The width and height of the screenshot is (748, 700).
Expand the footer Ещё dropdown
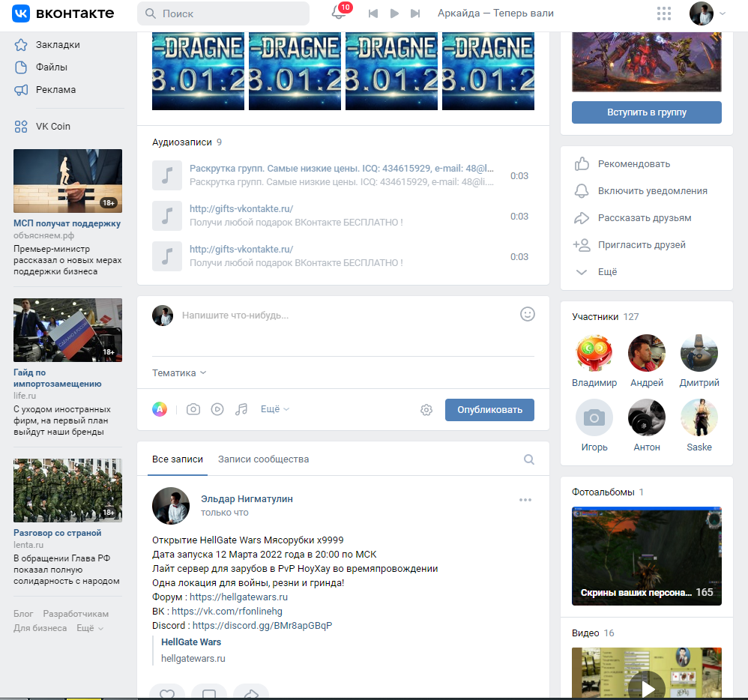pyautogui.click(x=90, y=628)
